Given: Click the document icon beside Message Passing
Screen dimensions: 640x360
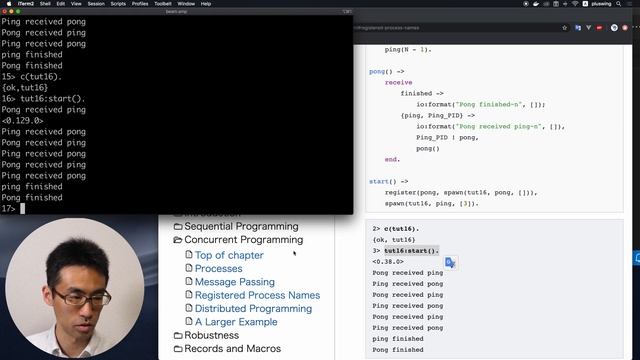Looking at the screenshot, I should click(189, 281).
